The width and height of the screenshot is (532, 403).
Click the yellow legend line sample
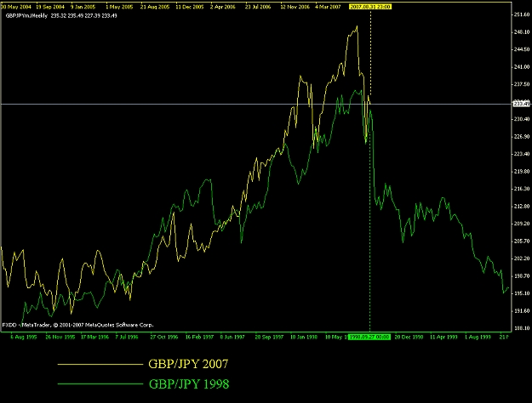click(100, 365)
